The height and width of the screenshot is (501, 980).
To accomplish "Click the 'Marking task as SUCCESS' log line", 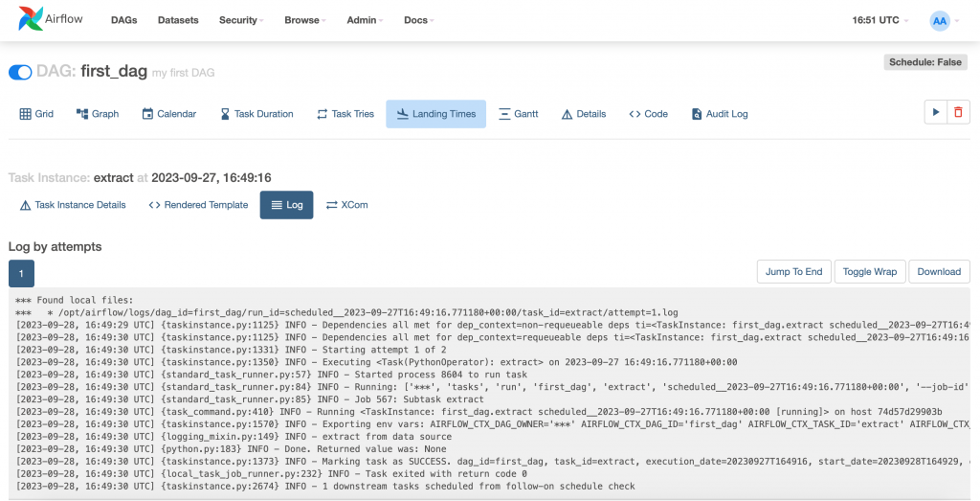I will click(493, 461).
